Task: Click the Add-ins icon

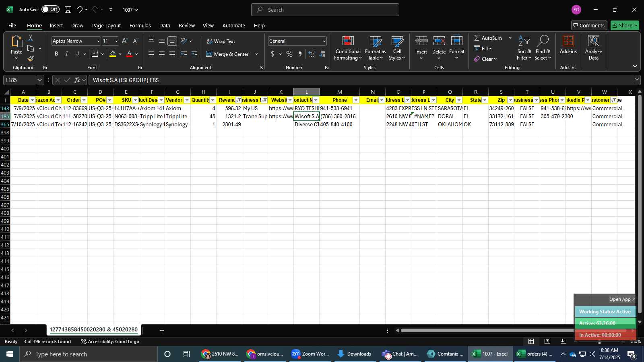Action: point(568,41)
